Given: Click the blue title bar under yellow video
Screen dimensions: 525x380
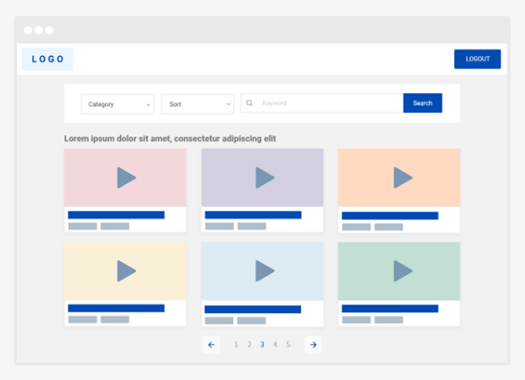Looking at the screenshot, I should [x=116, y=308].
